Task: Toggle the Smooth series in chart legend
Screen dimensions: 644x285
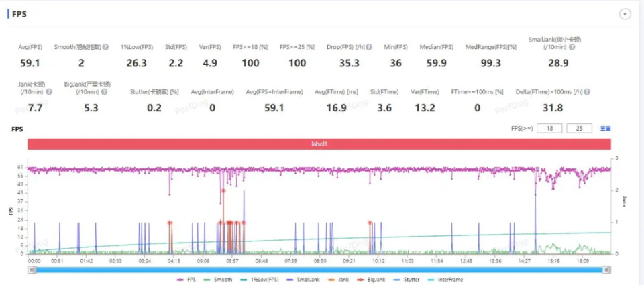Action: click(217, 280)
